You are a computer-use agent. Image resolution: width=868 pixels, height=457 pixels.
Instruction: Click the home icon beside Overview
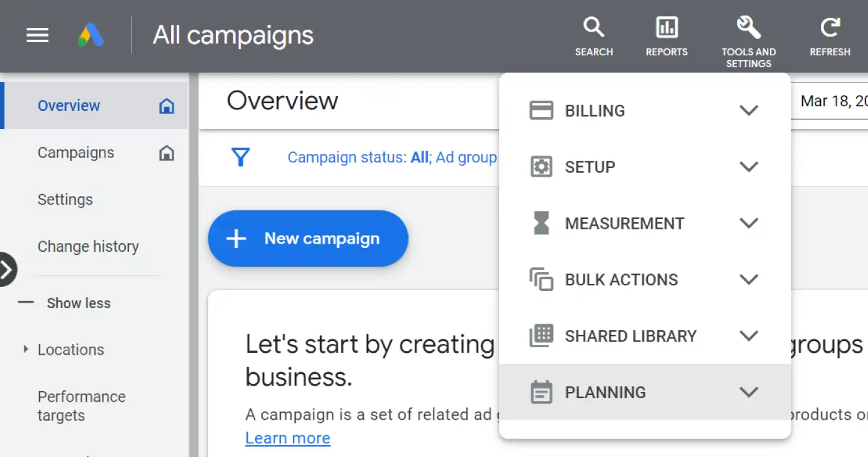(166, 106)
